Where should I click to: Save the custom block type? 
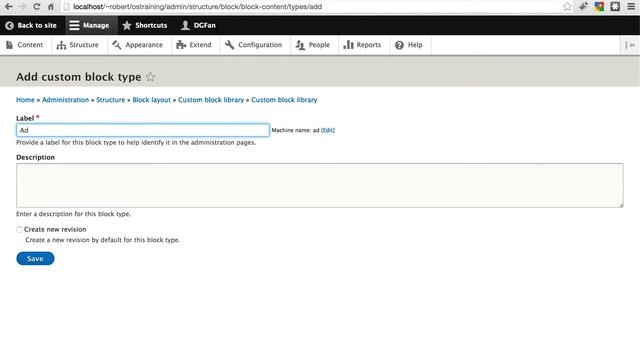(x=35, y=258)
